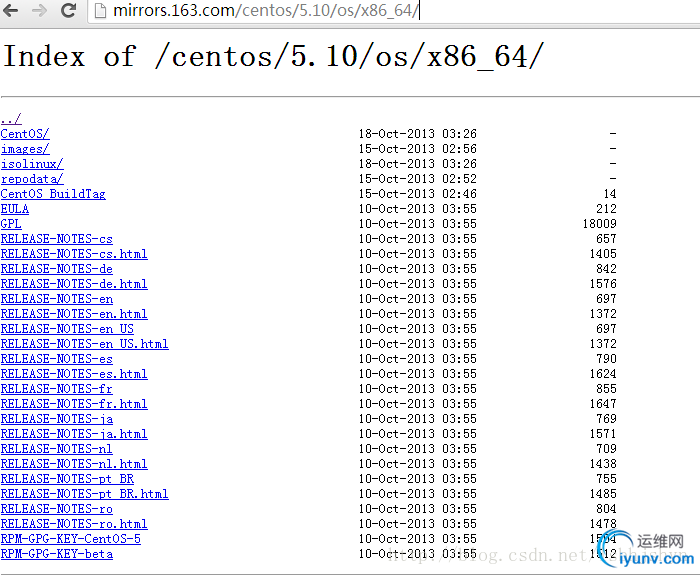700x575 pixels.
Task: Click the RELEASE-NOTES-de.html size 1576
Action: [x=603, y=283]
